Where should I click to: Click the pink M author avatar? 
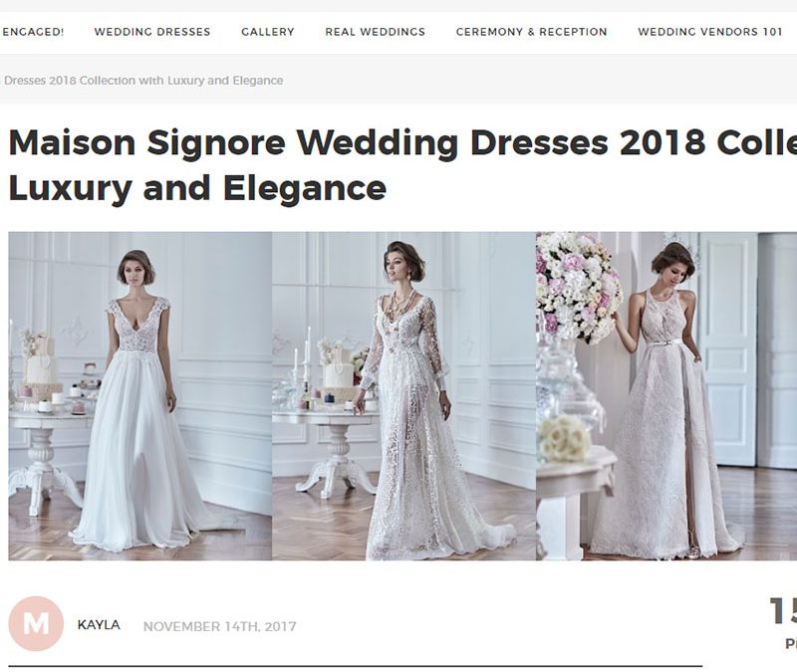click(x=36, y=624)
